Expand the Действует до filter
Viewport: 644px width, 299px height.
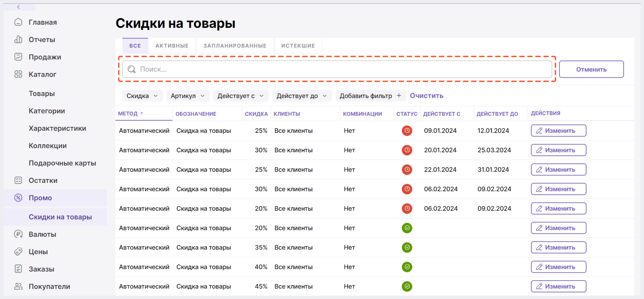(302, 96)
